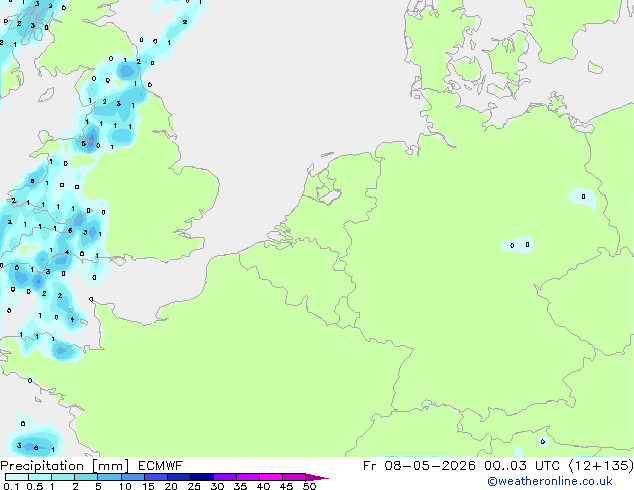Select the over-50 arrow tip of the legend
This screenshot has height=490, width=634.
[x=317, y=477]
